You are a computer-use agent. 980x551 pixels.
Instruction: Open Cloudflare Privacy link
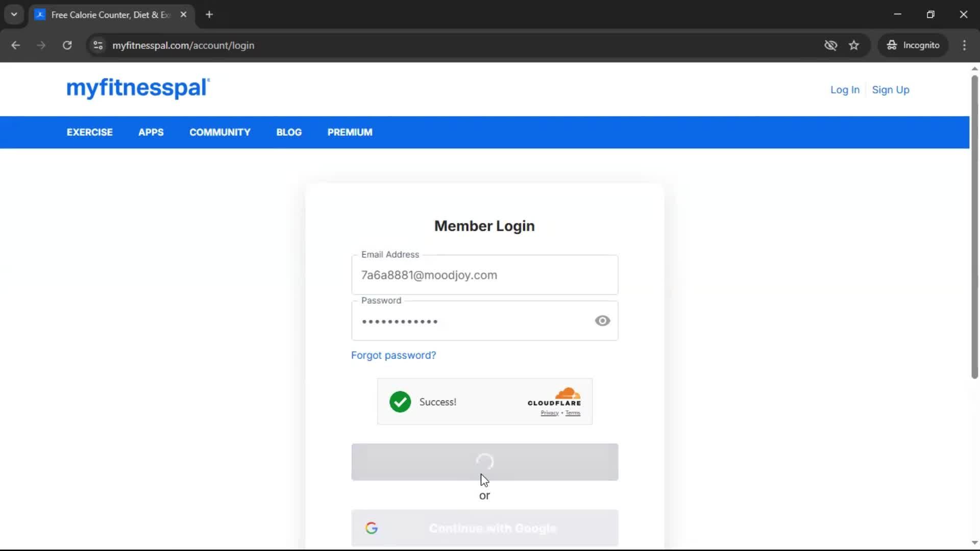tap(550, 413)
